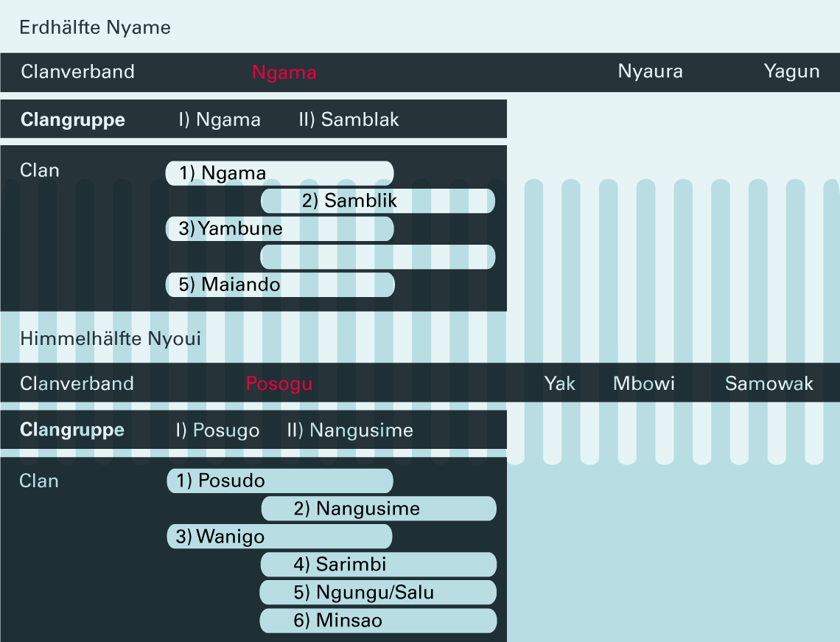Select the 2) Nangusime clan pill
The height and width of the screenshot is (642, 840).
tap(378, 509)
